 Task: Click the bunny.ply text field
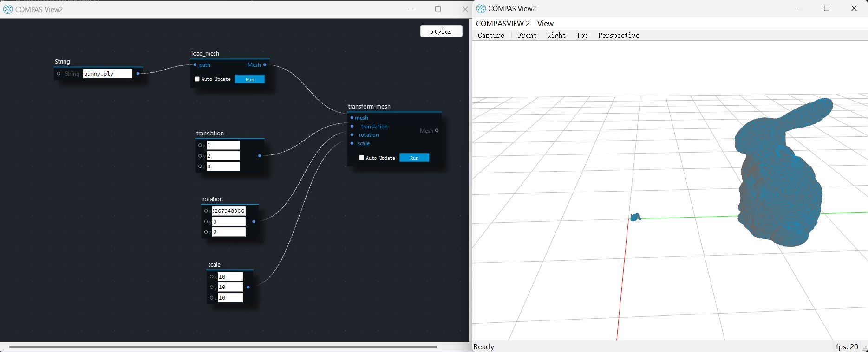coord(107,74)
